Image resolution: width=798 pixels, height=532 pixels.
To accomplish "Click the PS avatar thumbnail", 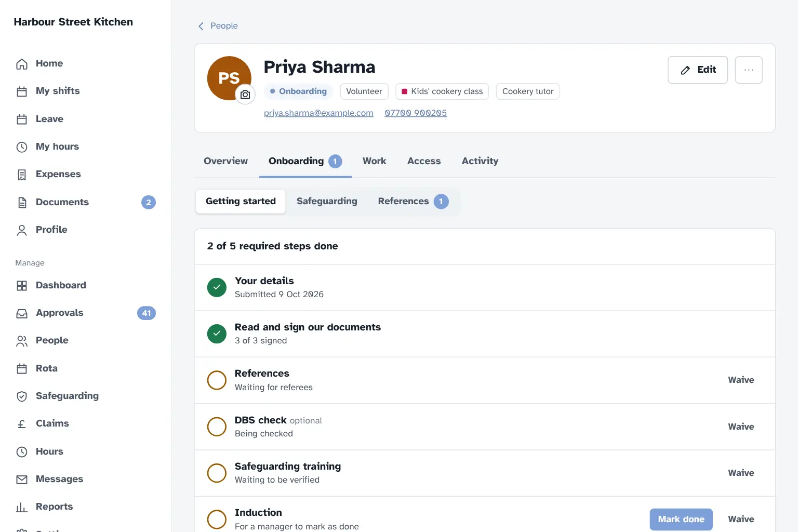I will [229, 78].
